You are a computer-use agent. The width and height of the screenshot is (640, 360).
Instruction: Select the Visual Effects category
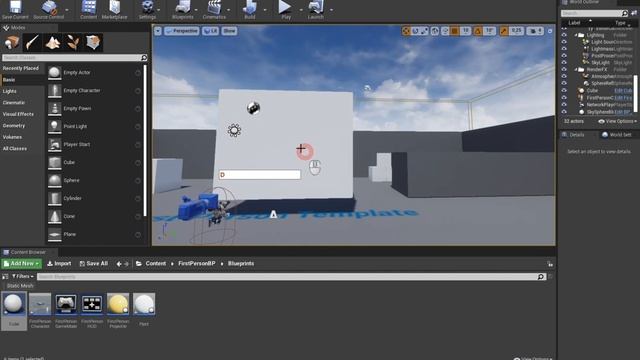(x=18, y=114)
